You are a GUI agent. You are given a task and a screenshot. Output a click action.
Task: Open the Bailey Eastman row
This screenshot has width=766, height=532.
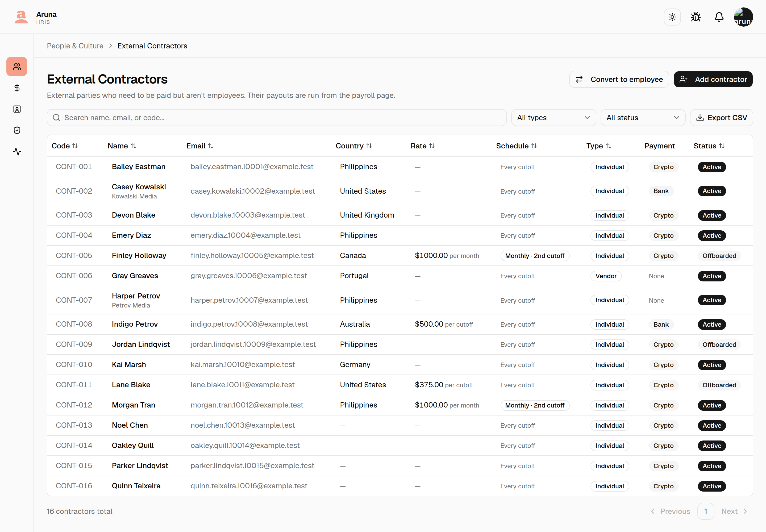point(400,167)
